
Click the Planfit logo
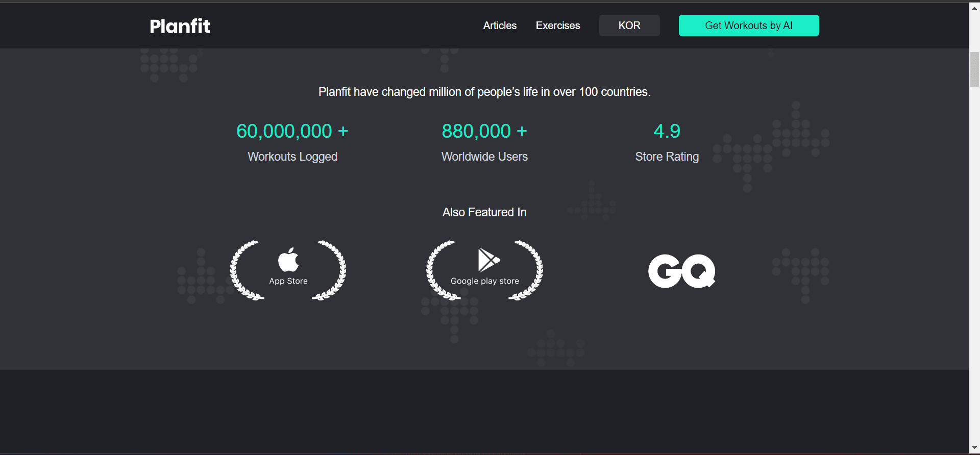tap(180, 26)
